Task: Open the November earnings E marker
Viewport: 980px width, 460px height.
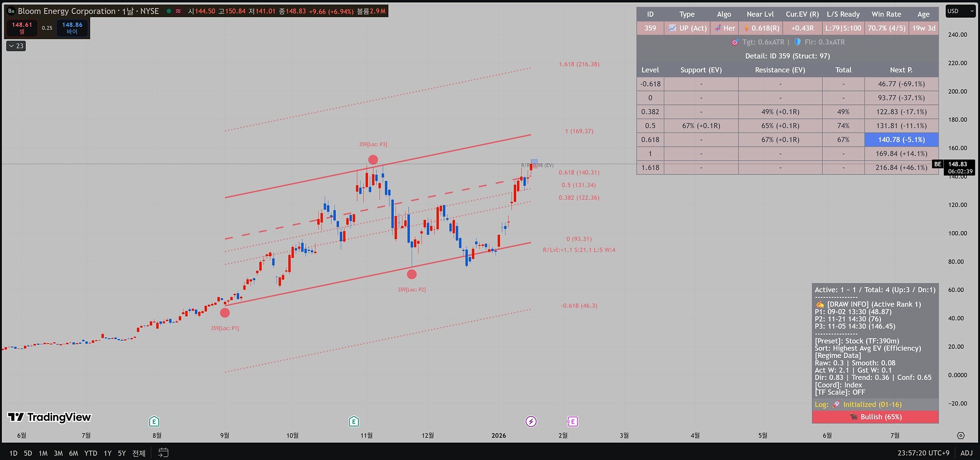Action: [x=354, y=421]
